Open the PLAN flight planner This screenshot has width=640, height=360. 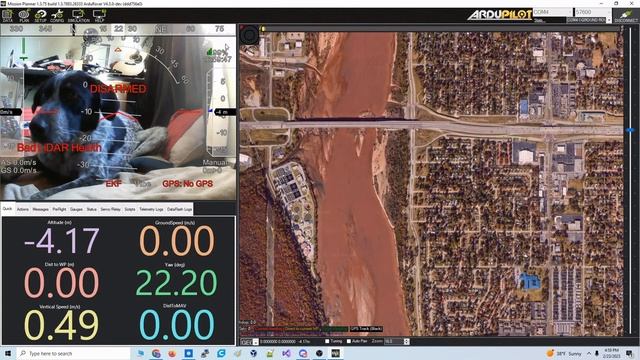tap(24, 16)
